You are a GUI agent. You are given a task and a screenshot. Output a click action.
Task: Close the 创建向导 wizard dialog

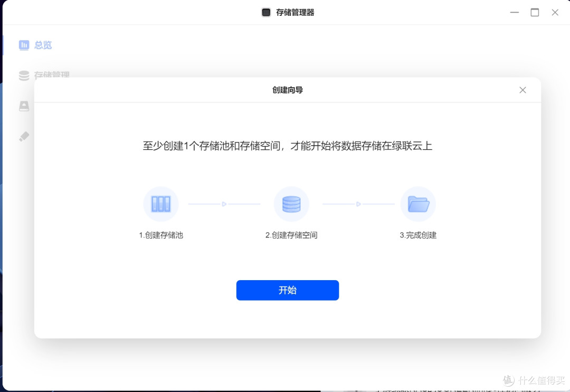522,90
